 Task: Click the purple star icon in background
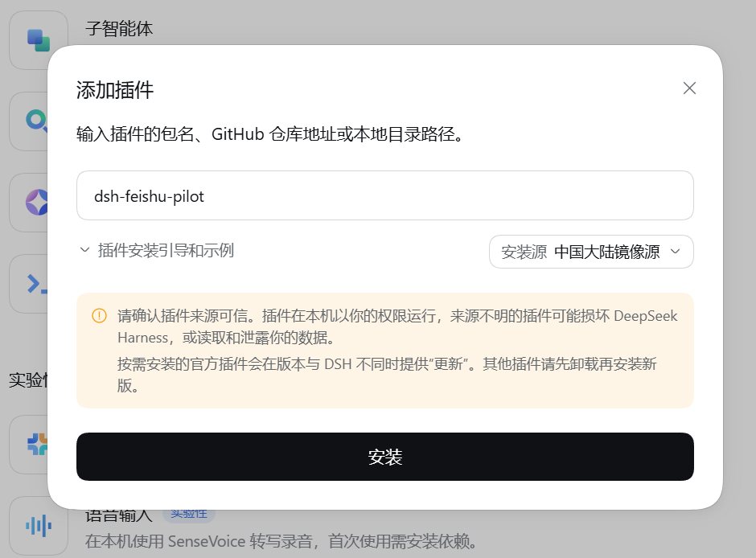click(x=37, y=202)
